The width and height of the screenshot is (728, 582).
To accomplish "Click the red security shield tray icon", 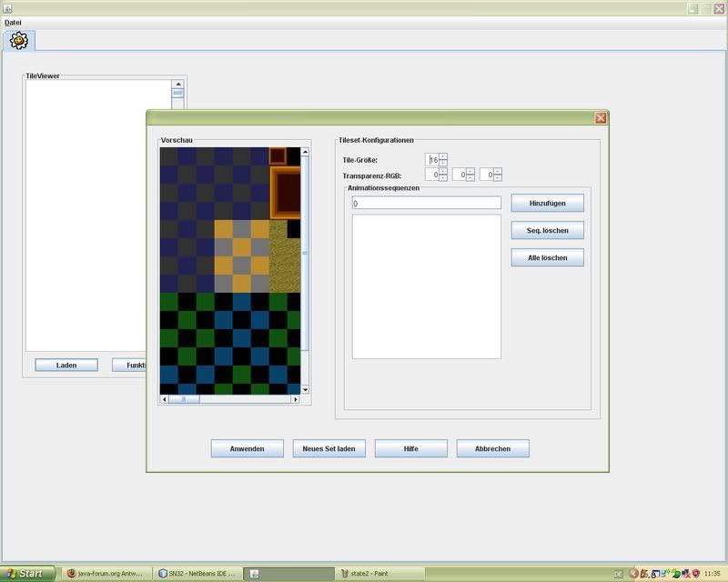I will coord(695,574).
